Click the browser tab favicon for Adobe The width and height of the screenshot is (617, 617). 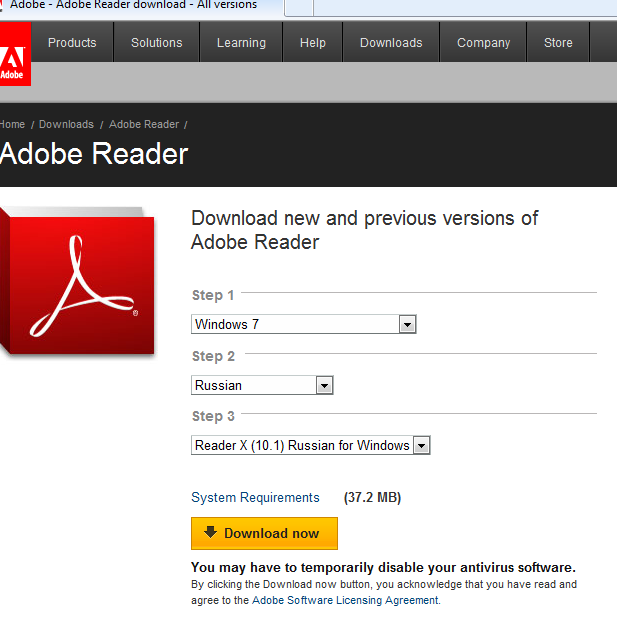3,5
